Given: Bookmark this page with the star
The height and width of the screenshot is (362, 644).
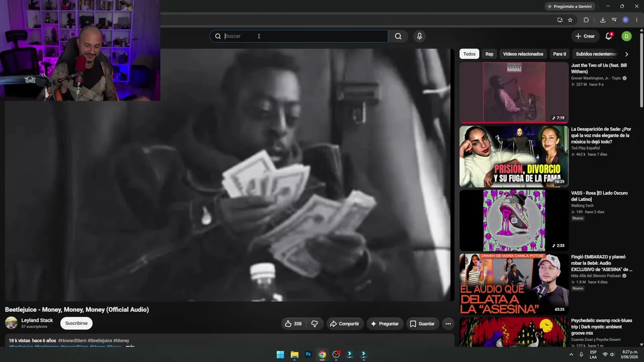Looking at the screenshot, I should click(x=570, y=20).
